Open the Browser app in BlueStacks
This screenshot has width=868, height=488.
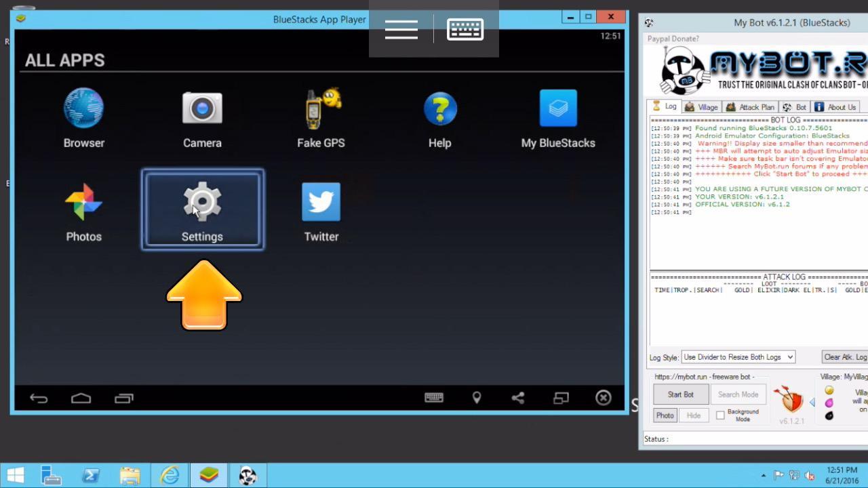tap(83, 119)
